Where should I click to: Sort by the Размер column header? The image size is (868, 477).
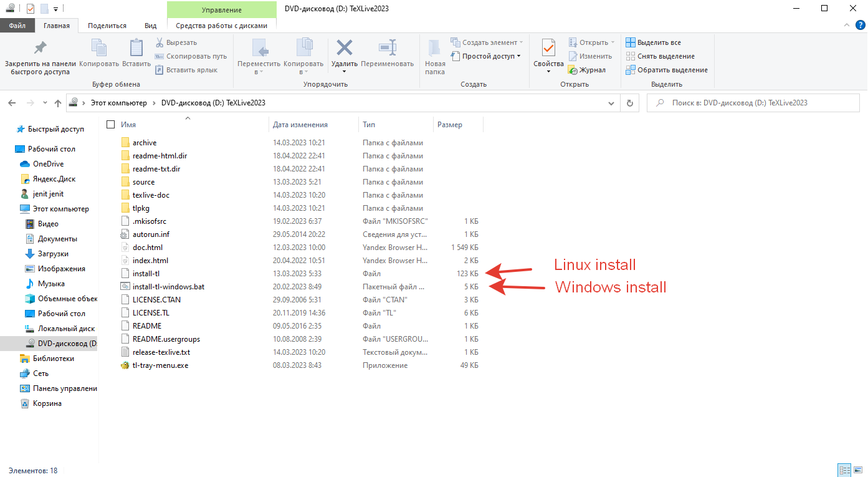(450, 125)
